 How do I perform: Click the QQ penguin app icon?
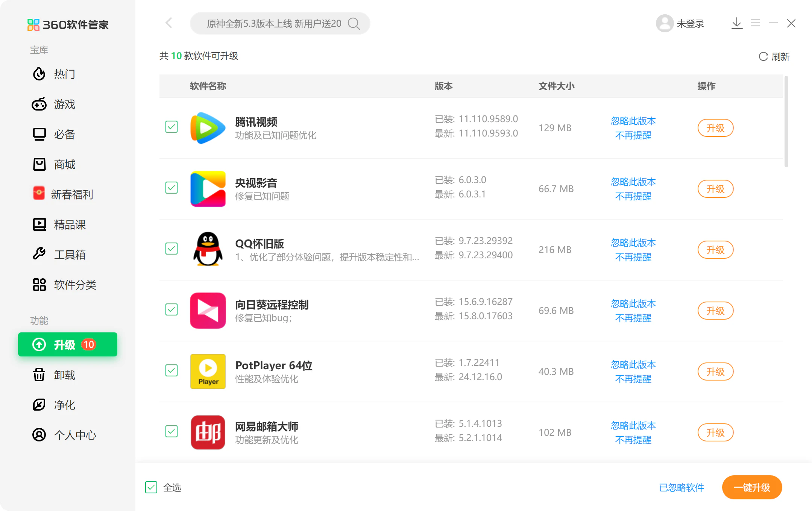[x=208, y=249]
